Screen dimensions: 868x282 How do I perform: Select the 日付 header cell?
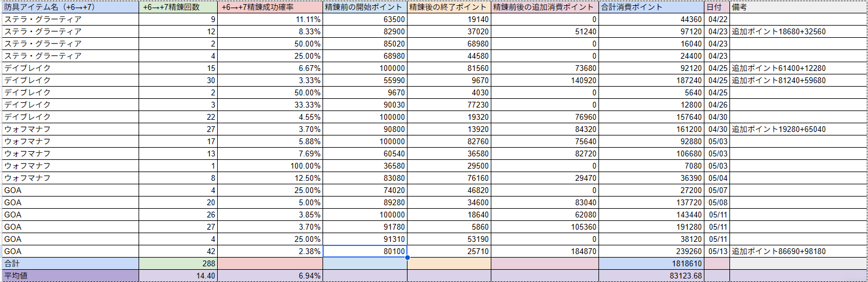[716, 8]
